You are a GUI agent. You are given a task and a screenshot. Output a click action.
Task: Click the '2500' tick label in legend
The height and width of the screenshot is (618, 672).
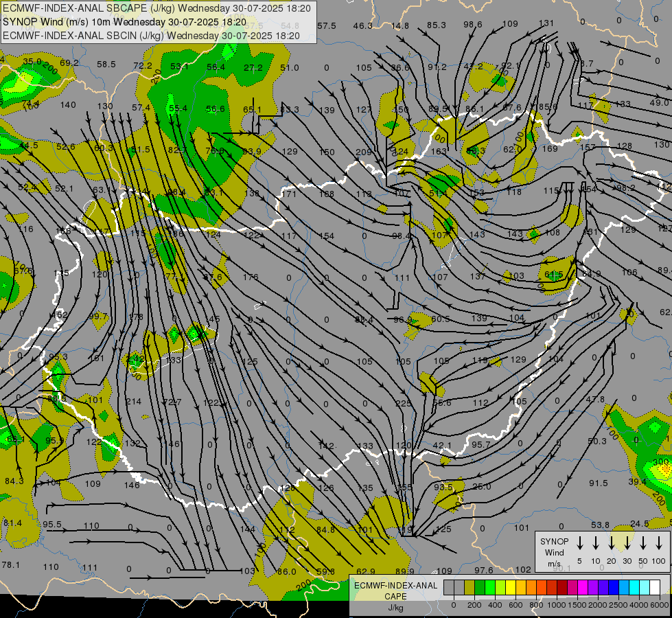click(x=618, y=605)
